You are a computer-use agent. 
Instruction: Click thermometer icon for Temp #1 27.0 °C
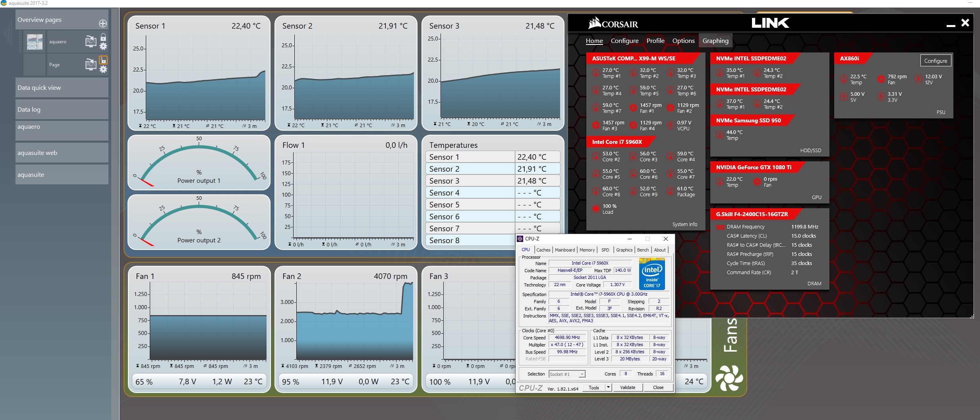coord(596,73)
